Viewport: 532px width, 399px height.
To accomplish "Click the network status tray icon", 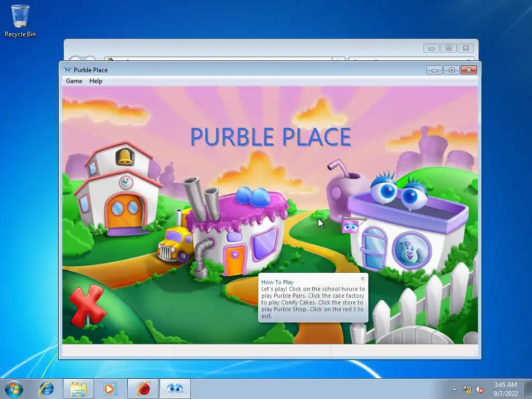I will click(x=467, y=390).
